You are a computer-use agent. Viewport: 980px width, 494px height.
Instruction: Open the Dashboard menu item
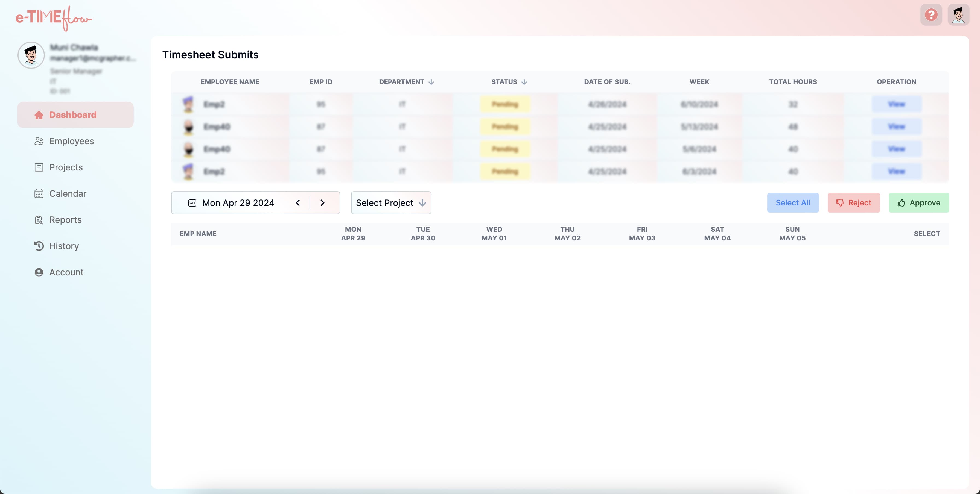75,115
